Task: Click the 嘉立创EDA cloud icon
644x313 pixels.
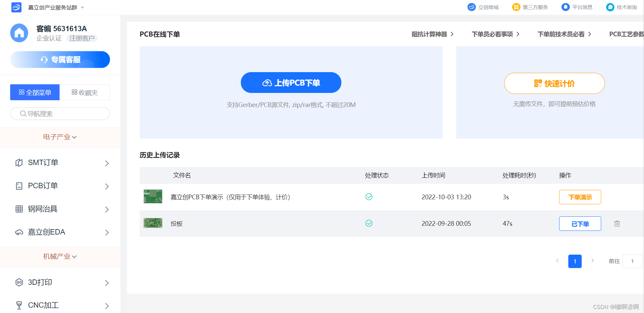Action: point(19,232)
